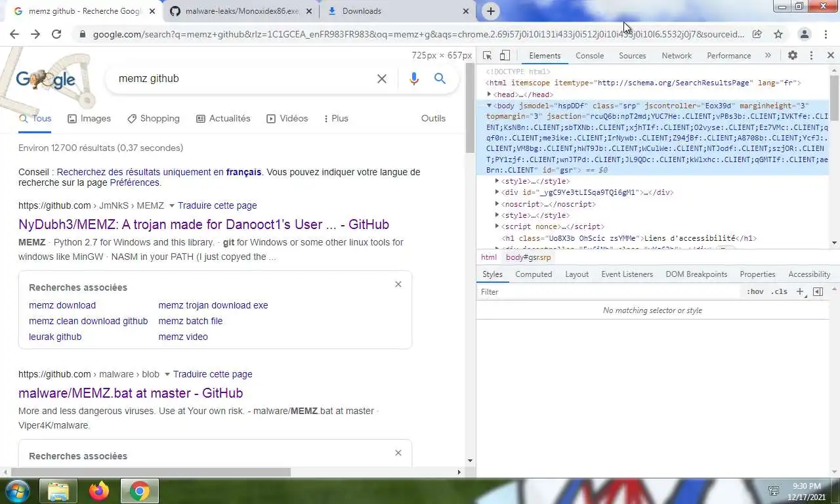Screen dimensions: 840x504
Task: Open the Outils search tools
Action: [433, 119]
